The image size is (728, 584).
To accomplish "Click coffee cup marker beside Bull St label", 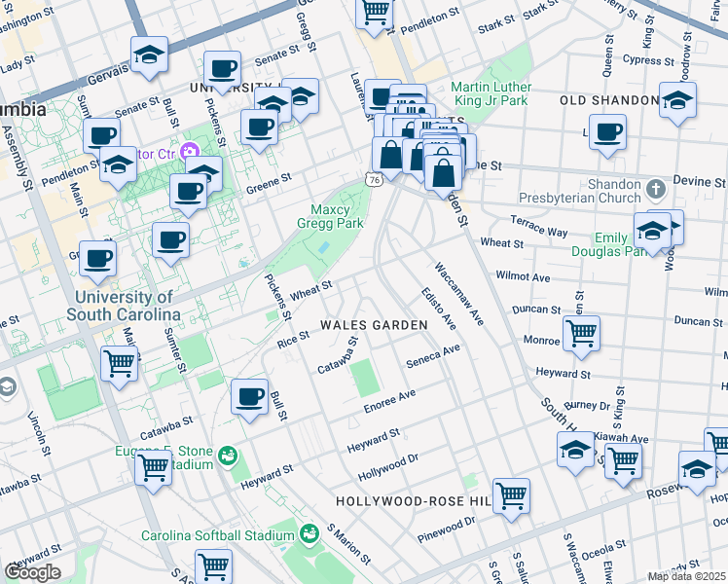I will (250, 399).
